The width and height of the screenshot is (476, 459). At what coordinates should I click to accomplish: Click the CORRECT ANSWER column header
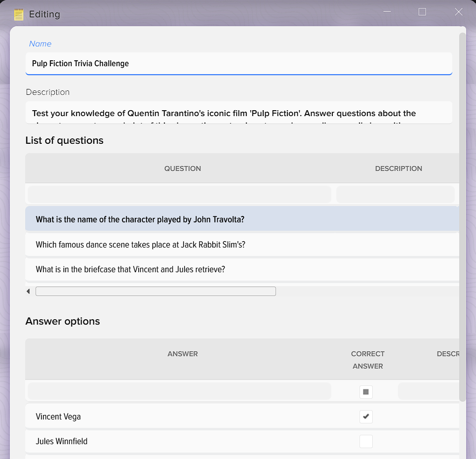point(368,360)
